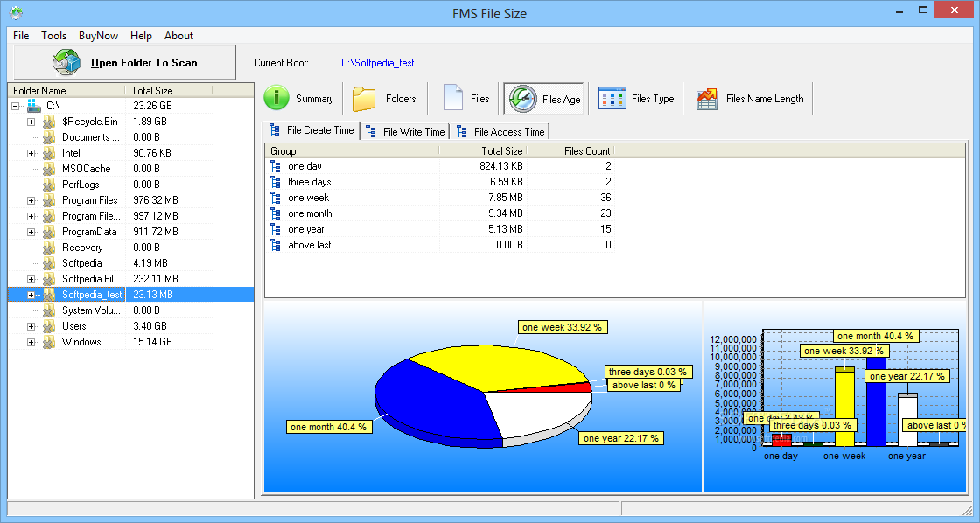Click the 'above last' group row icon
The image size is (980, 523).
click(x=276, y=245)
